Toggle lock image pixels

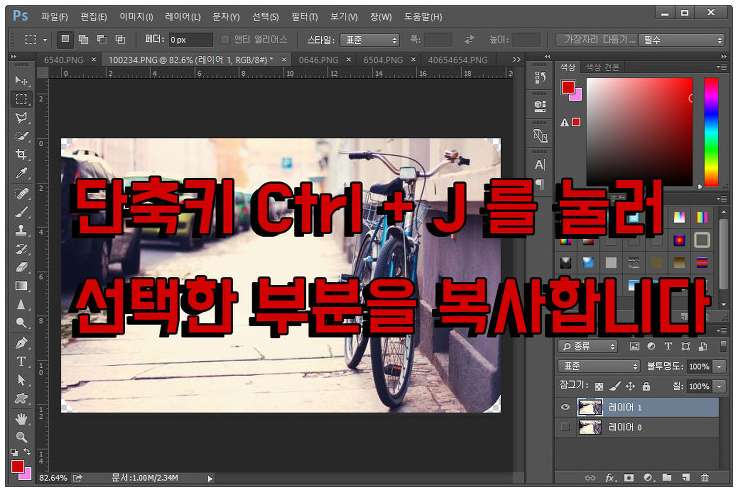click(614, 387)
